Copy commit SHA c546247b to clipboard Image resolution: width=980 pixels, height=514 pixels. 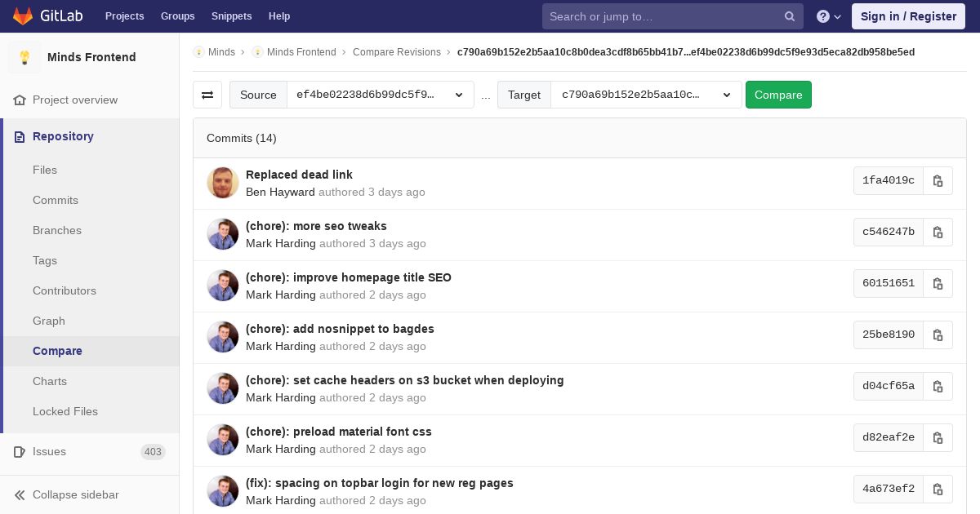pos(938,232)
